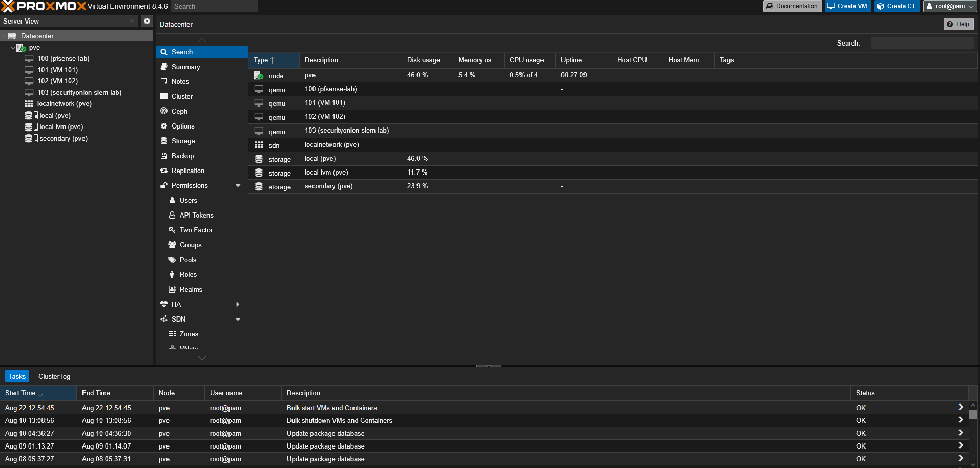Select Ceph in the Datacenter menu
This screenshot has height=468, width=980.
(x=179, y=111)
